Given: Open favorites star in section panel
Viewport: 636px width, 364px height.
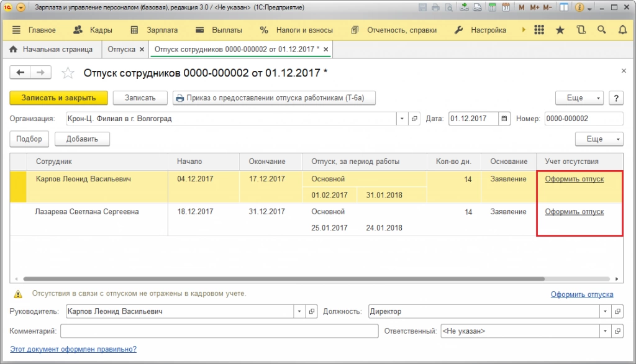Looking at the screenshot, I should click(x=560, y=30).
